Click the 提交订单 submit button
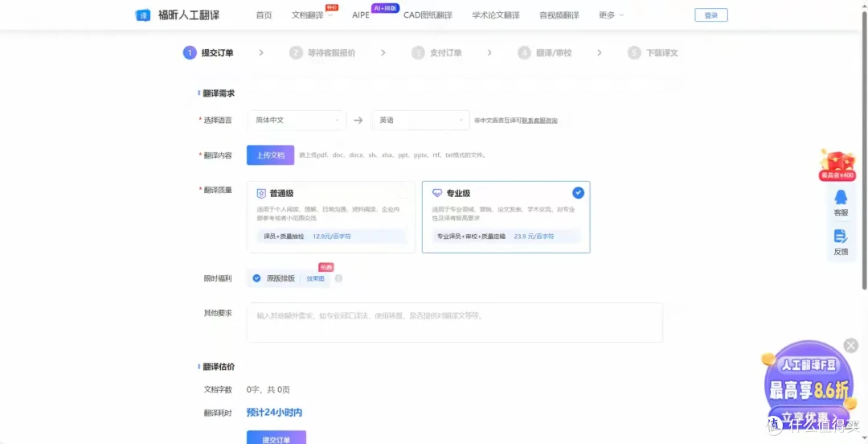 tap(276, 438)
